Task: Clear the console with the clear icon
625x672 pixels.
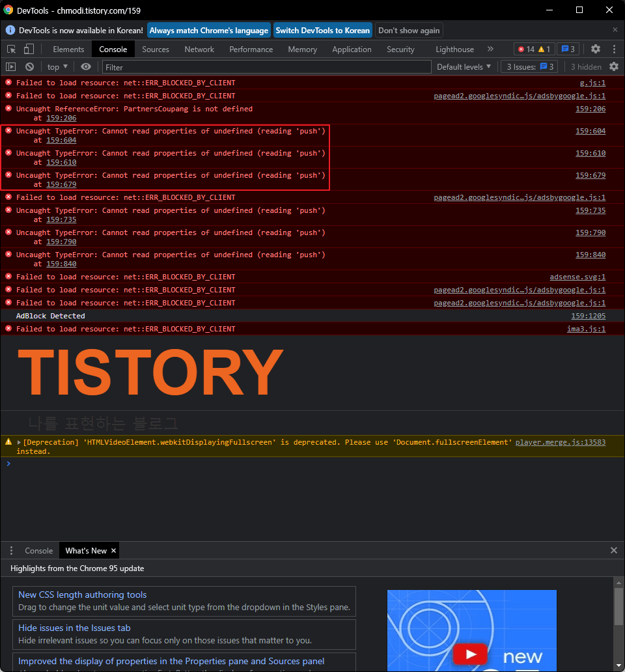Action: 29,67
